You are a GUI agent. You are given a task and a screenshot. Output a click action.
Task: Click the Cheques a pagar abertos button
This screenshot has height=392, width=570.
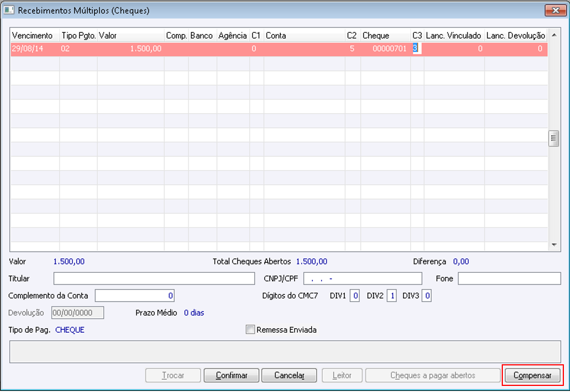tap(432, 375)
